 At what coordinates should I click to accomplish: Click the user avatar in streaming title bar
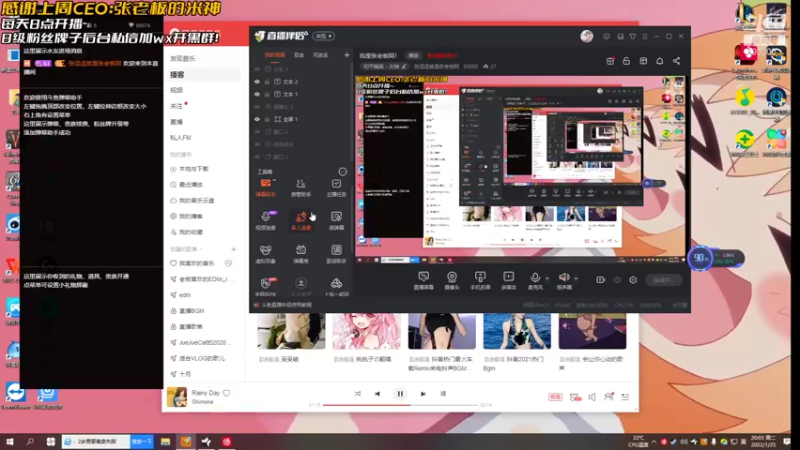pos(587,36)
